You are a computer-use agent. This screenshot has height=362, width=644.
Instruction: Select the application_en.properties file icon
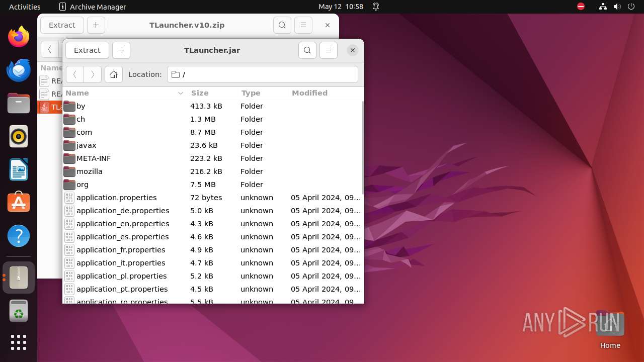click(69, 224)
